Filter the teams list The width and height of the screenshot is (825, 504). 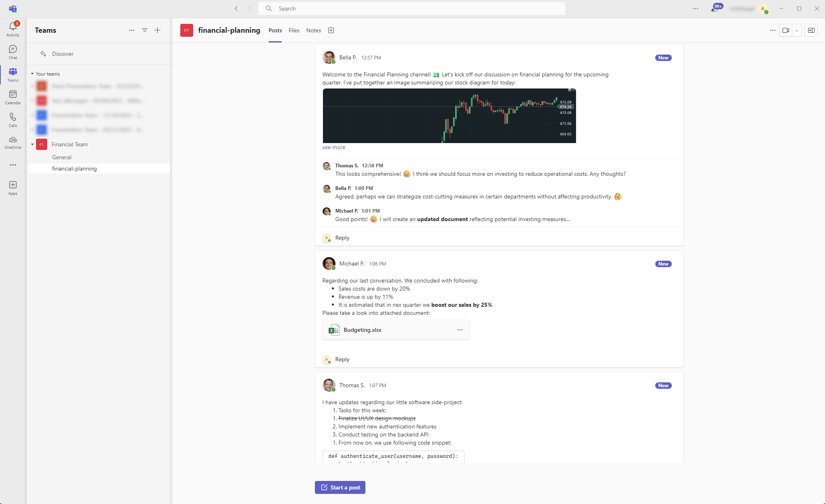pyautogui.click(x=145, y=30)
